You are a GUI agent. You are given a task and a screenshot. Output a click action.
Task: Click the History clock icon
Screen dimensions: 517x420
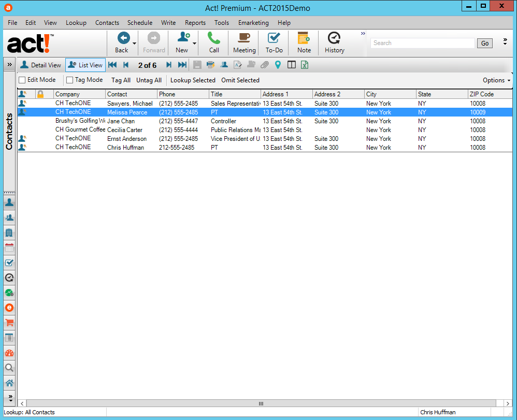(334, 38)
